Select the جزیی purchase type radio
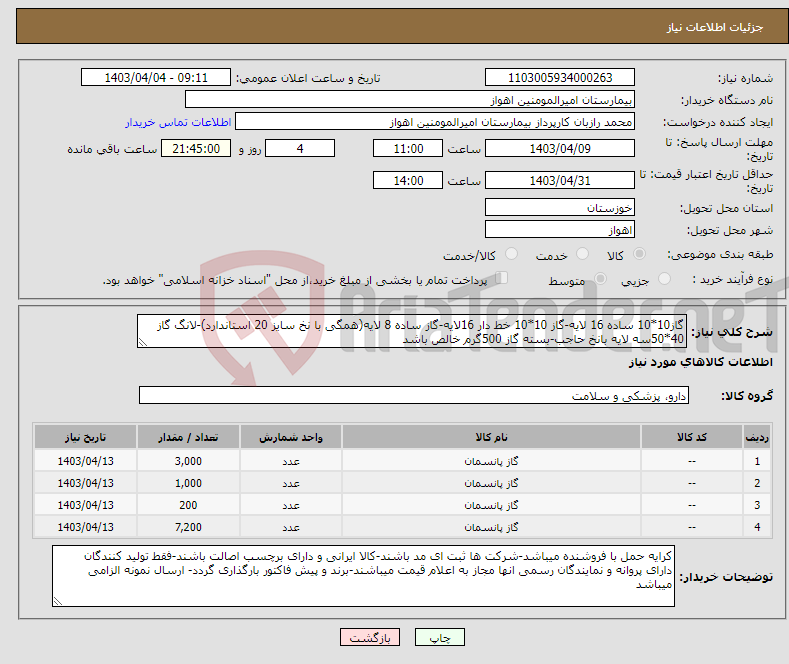Image resolution: width=789 pixels, height=664 pixels. click(664, 279)
